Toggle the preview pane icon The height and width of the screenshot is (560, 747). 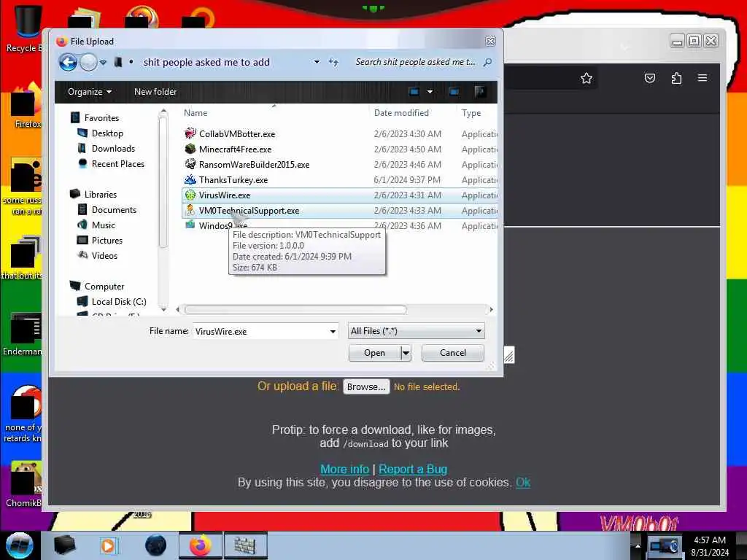454,91
